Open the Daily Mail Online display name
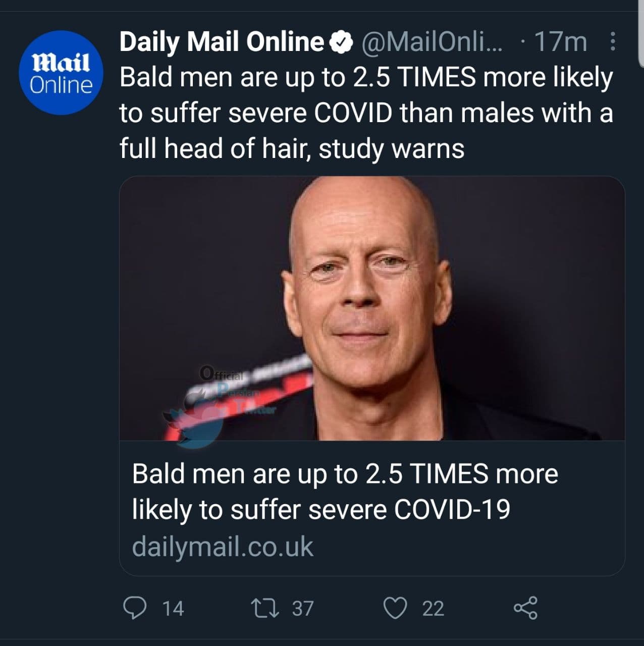The image size is (644, 646). click(x=222, y=42)
